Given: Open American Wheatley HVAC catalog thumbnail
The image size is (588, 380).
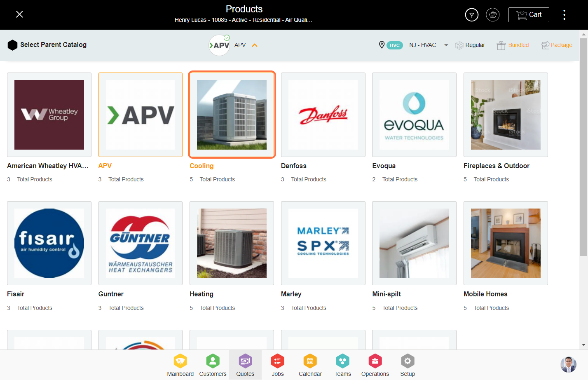Looking at the screenshot, I should click(49, 115).
